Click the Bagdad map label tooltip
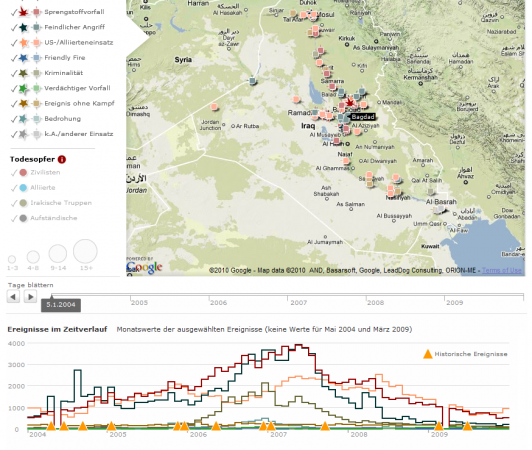Viewport: 532px width, 450px height. [363, 117]
